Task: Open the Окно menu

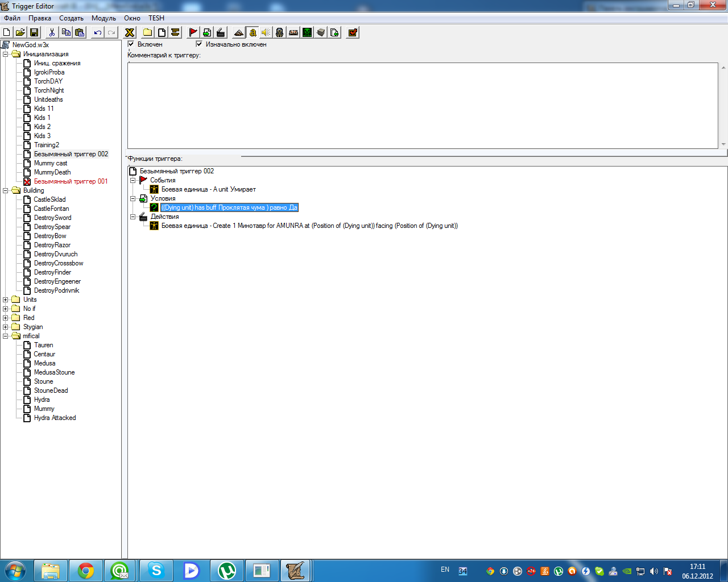Action: coord(132,18)
